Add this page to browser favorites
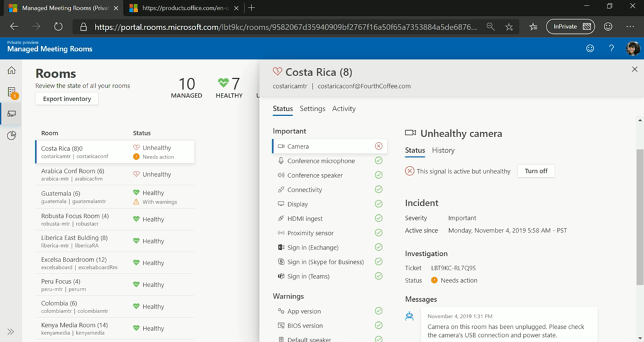This screenshot has height=342, width=644. (x=509, y=27)
